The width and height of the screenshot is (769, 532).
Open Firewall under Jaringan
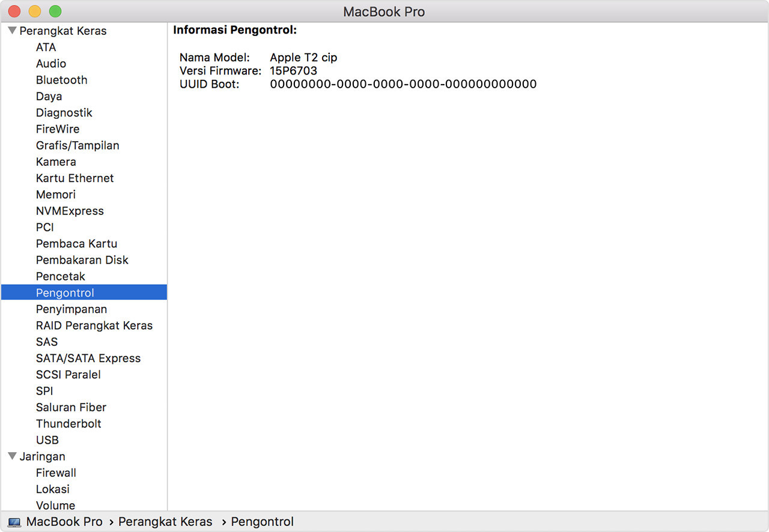[x=56, y=473]
